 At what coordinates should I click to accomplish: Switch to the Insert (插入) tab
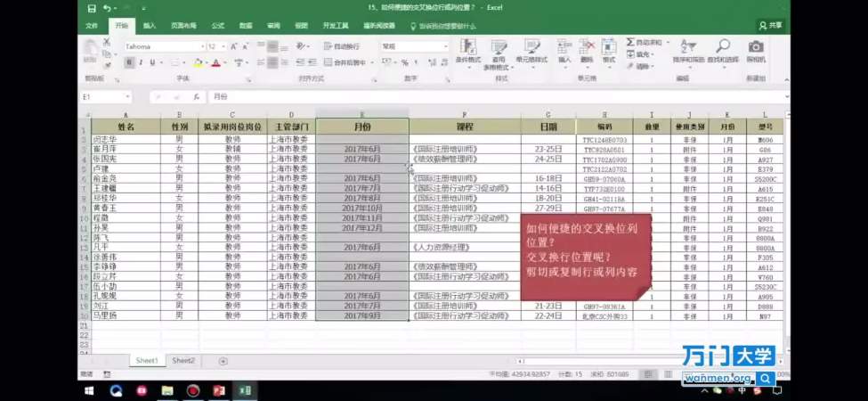coord(150,26)
